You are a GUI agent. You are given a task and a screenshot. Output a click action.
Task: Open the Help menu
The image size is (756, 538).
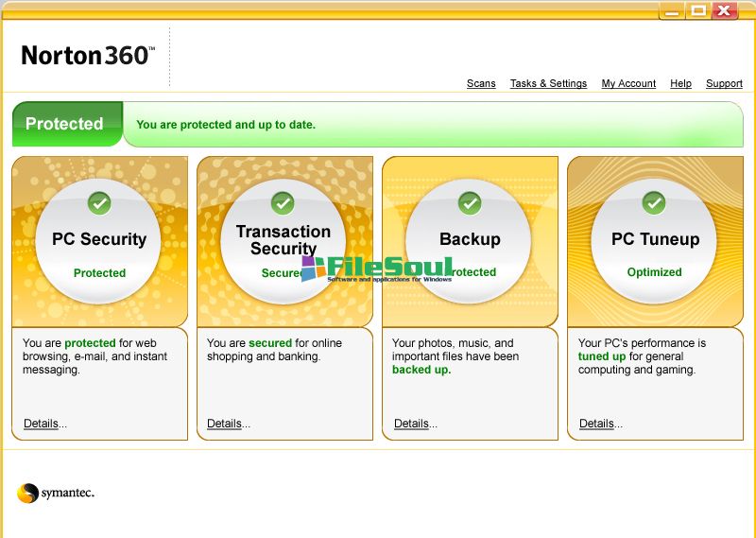[x=680, y=84]
